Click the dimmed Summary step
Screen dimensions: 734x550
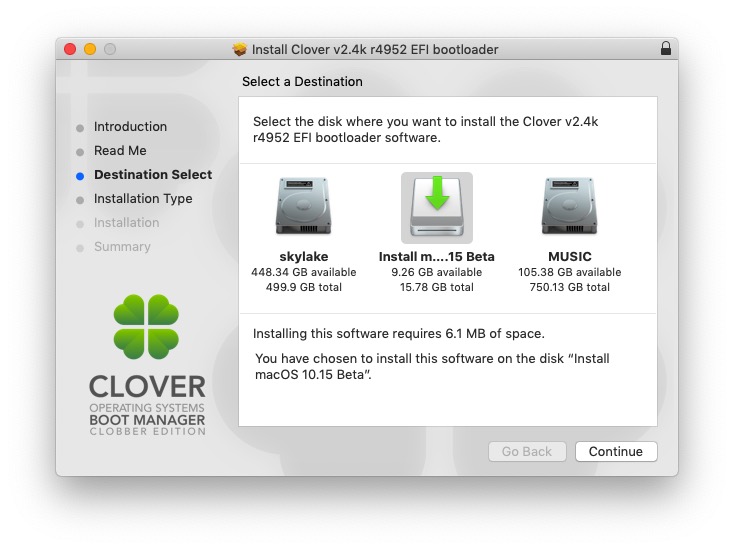122,247
